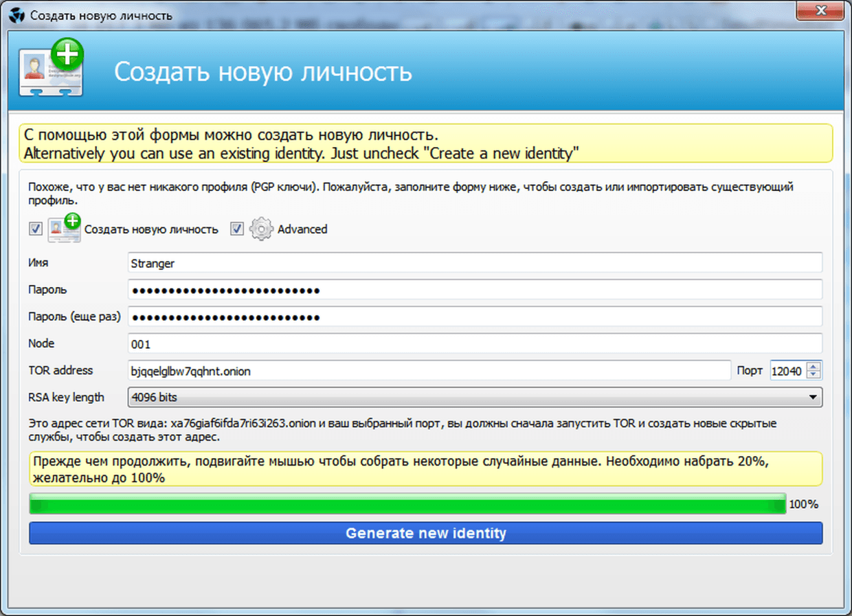Uncheck the Advanced checkbox

click(237, 229)
